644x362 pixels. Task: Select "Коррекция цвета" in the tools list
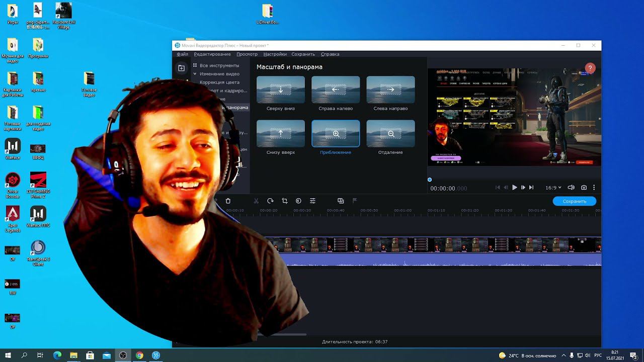219,82
